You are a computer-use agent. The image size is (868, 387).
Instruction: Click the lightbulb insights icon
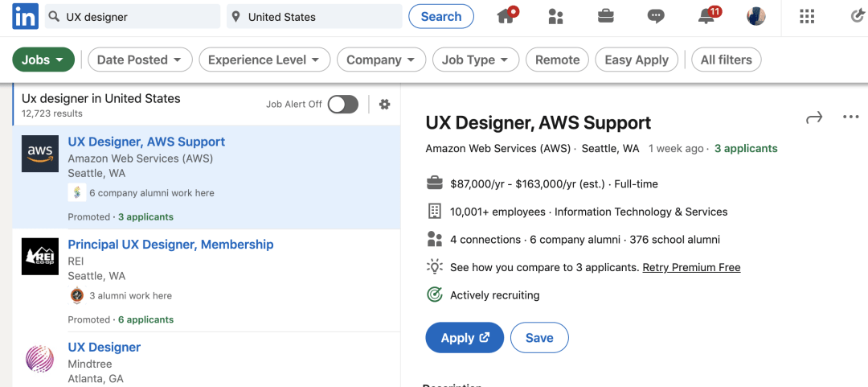point(435,266)
